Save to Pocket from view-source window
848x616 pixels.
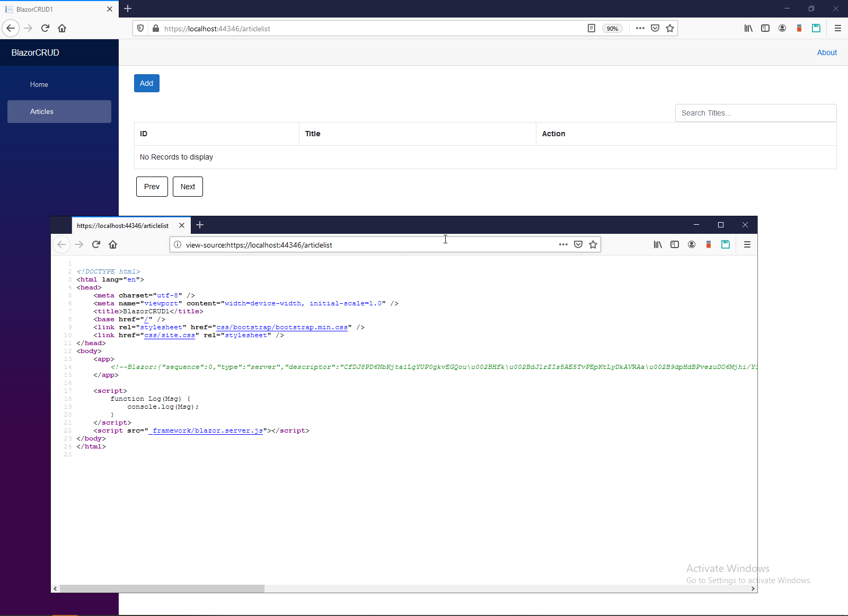coord(578,244)
